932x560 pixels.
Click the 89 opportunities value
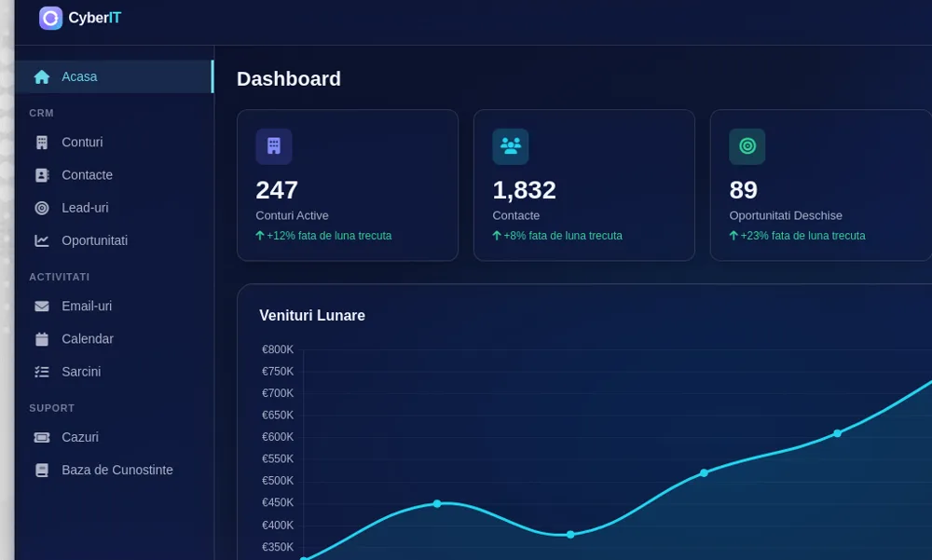(x=743, y=190)
